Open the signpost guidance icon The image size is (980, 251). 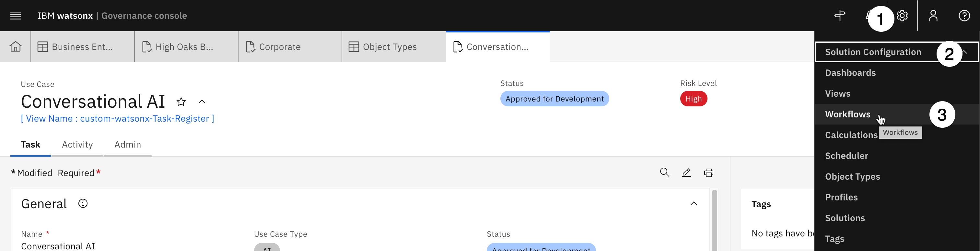(840, 16)
